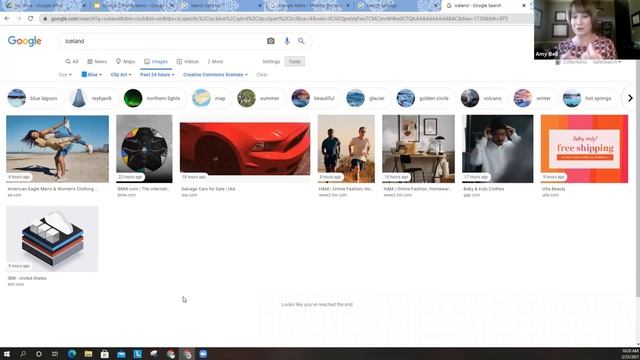Switch to the News results tab
The width and height of the screenshot is (640, 360).
(97, 62)
